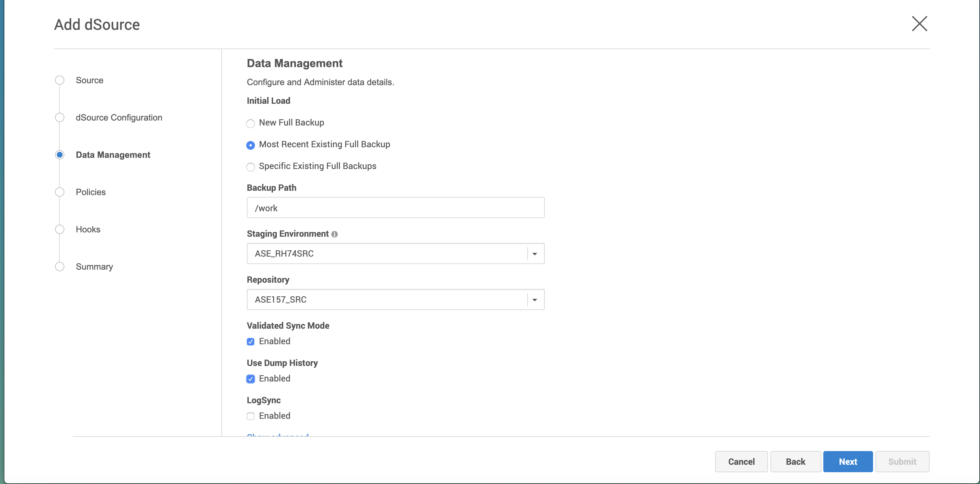Select New Full Backup radio option
Viewport: 980px width, 484px height.
point(250,123)
